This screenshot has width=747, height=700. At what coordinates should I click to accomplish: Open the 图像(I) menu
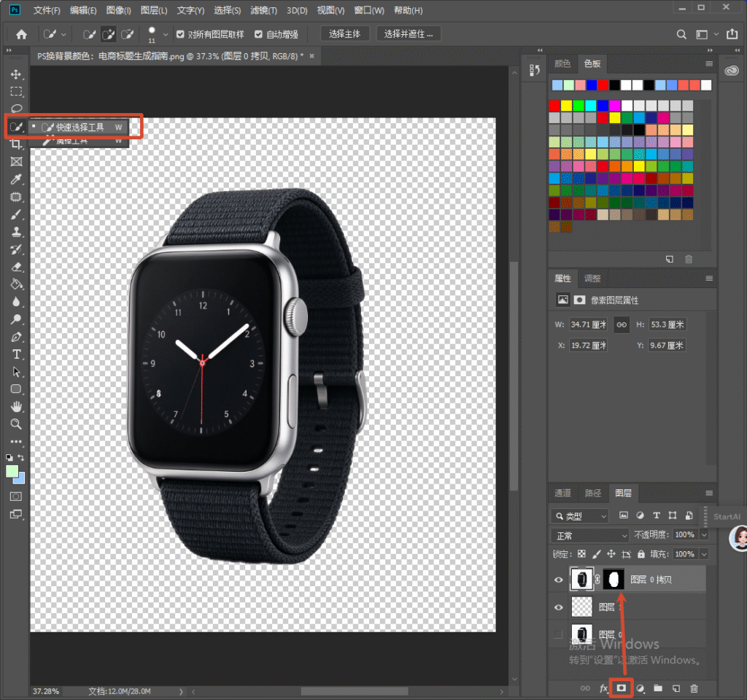pos(118,10)
